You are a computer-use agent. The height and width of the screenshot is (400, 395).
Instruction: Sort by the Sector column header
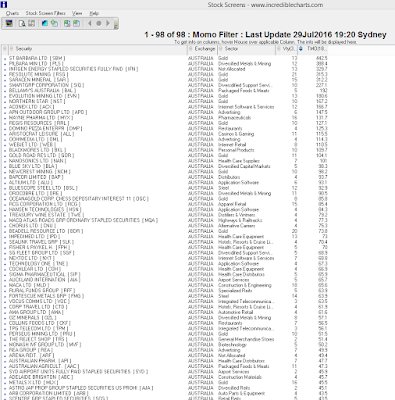[246, 49]
